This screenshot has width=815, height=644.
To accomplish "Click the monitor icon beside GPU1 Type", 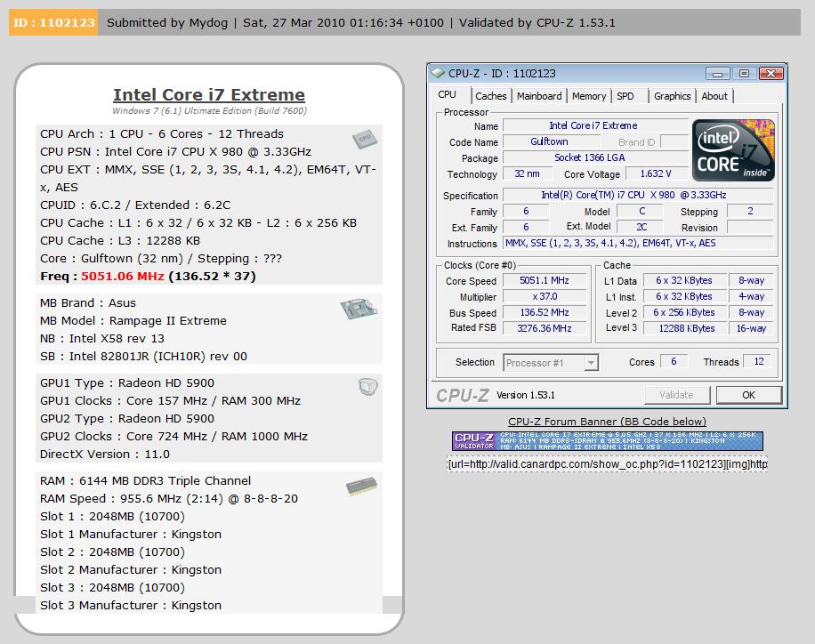I will [368, 387].
